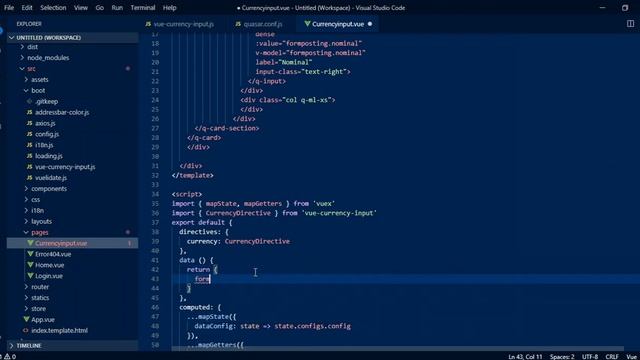
Task: Open the Selection menu
Action: point(53,8)
